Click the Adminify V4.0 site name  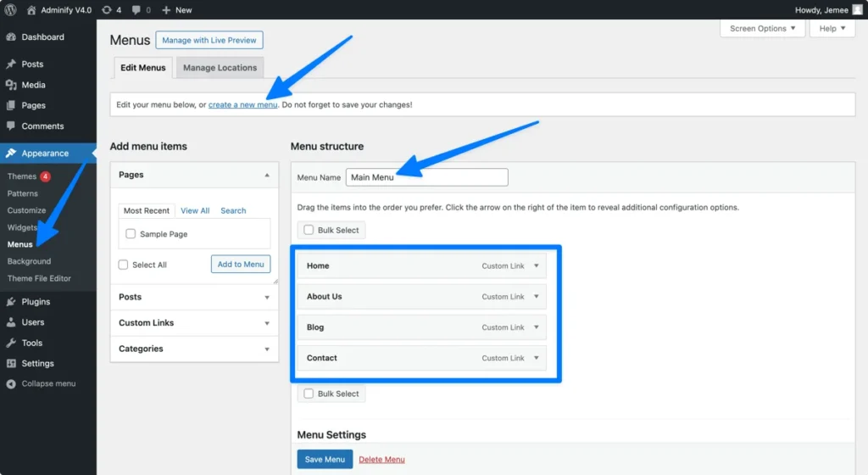click(66, 10)
